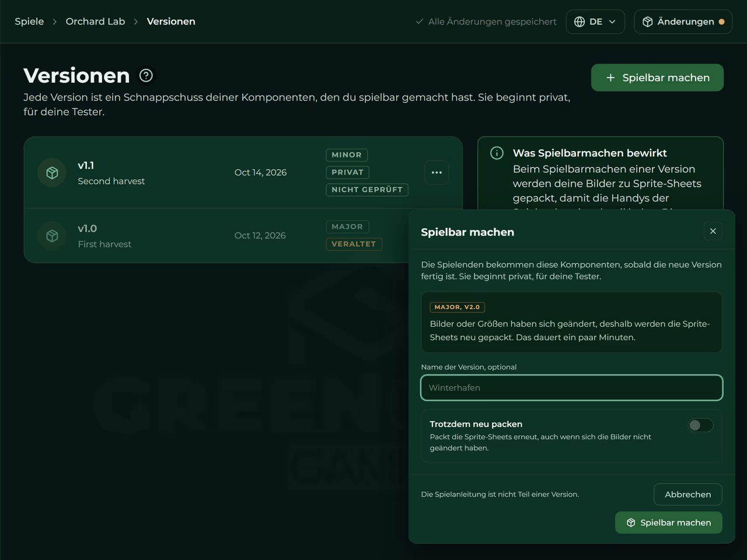Viewport: 747px width, 560px height.
Task: Open the three-dot menu for v1.1
Action: [x=437, y=173]
